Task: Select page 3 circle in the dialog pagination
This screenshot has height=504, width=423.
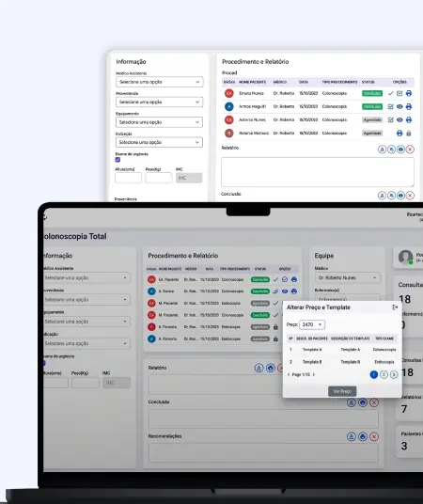Action: click(x=394, y=374)
